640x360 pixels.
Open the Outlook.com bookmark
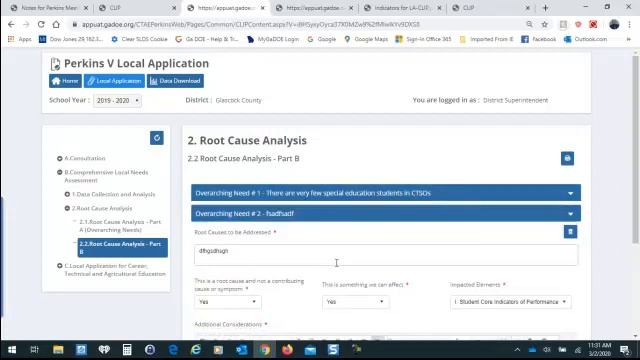586,39
